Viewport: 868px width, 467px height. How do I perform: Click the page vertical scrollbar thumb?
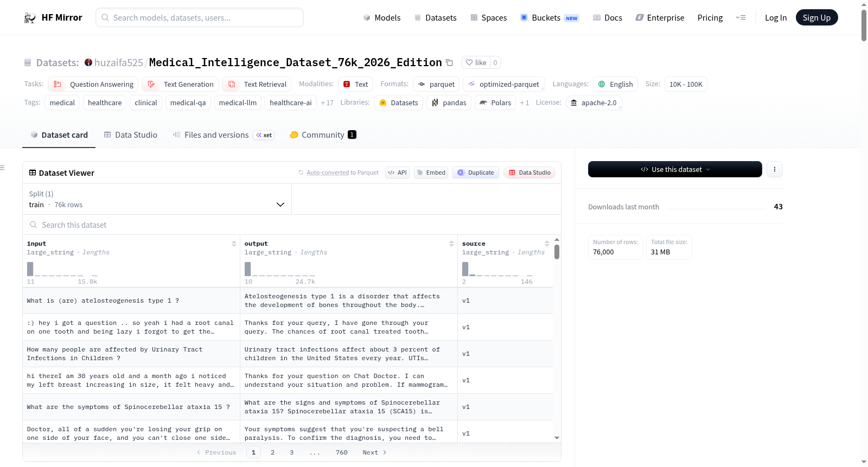864,24
